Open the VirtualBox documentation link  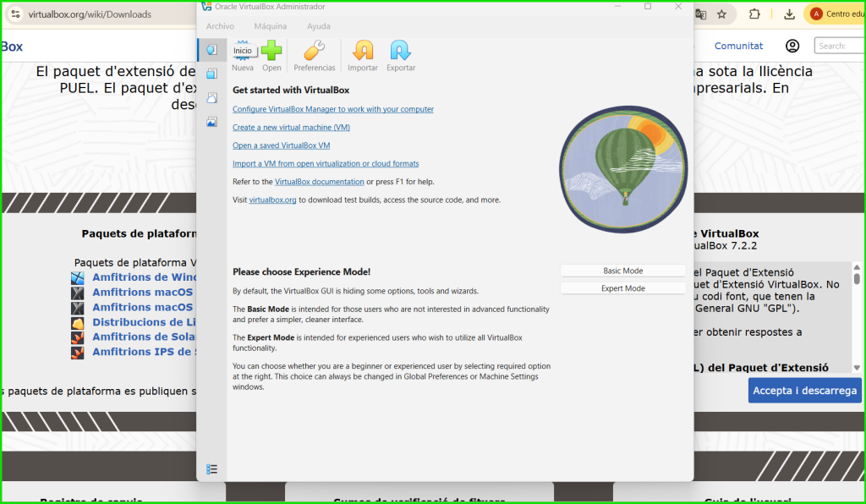[x=319, y=182]
